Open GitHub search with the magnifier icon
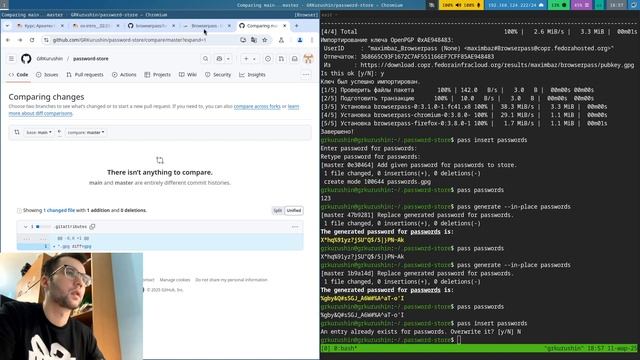640x360 pixels. pos(205,59)
